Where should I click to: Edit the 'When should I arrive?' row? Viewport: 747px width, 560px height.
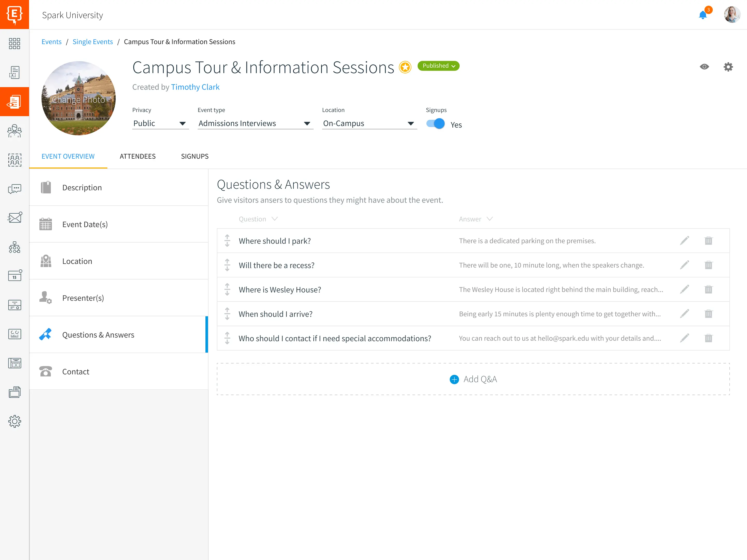[x=684, y=314]
